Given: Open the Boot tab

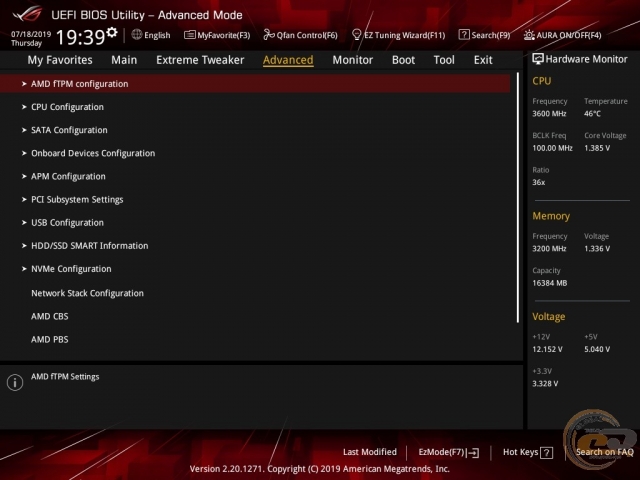Looking at the screenshot, I should pos(403,60).
